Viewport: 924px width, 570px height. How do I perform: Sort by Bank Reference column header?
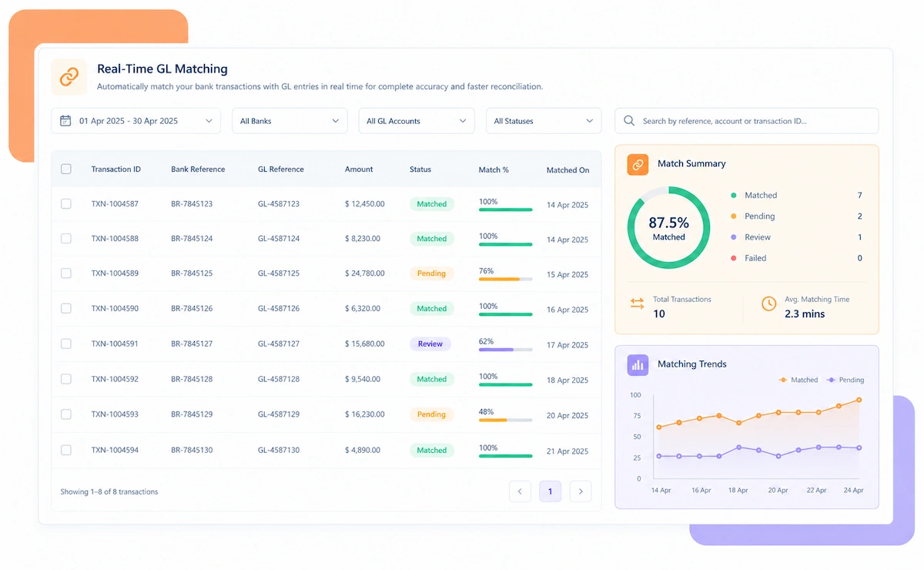coord(198,169)
